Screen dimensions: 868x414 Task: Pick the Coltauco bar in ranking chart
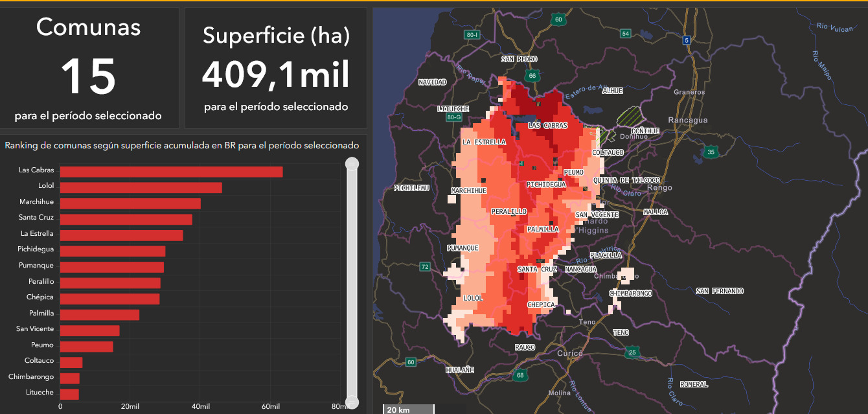[x=71, y=362]
